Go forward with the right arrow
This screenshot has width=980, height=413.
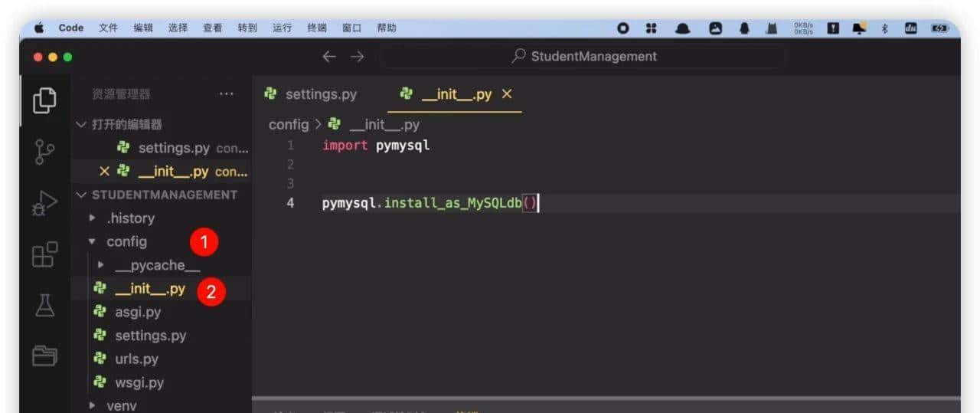point(358,56)
